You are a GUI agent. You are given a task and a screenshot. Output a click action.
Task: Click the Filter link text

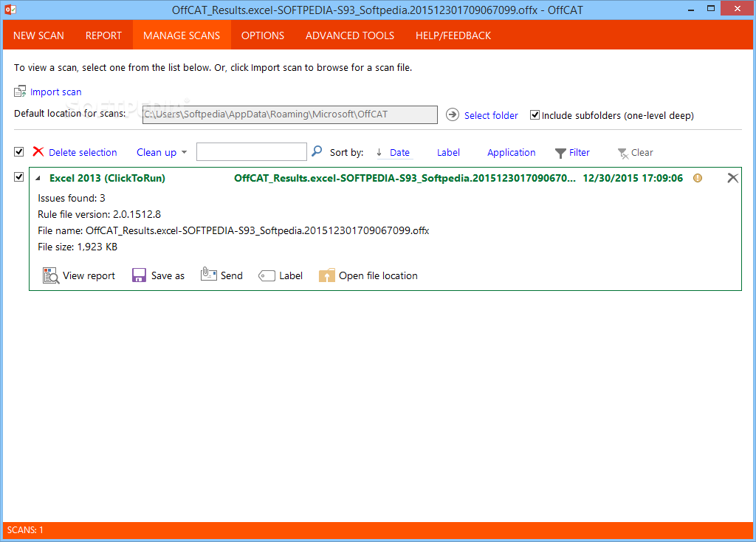coord(579,152)
